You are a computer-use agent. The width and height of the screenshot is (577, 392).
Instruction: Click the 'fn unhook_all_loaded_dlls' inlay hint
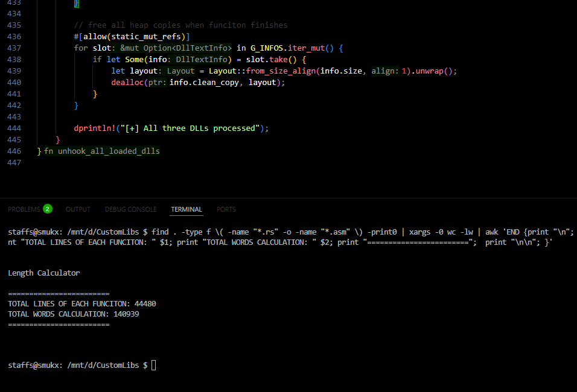coord(102,151)
